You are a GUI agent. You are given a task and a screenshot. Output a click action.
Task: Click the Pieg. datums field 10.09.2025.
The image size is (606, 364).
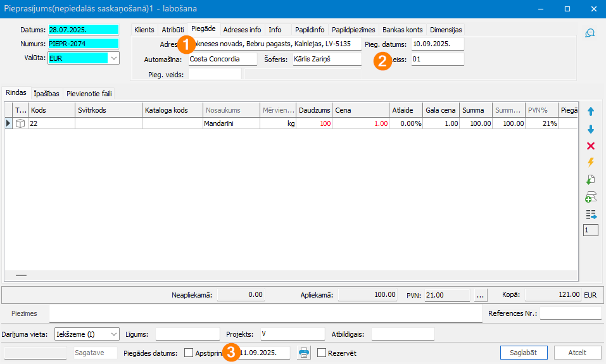click(x=438, y=44)
